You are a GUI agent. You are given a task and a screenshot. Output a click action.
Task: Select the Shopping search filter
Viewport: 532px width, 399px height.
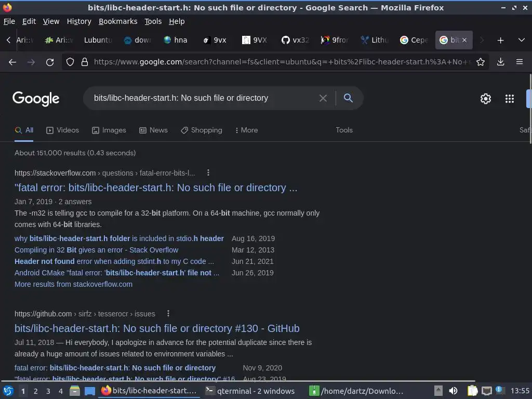pos(202,130)
